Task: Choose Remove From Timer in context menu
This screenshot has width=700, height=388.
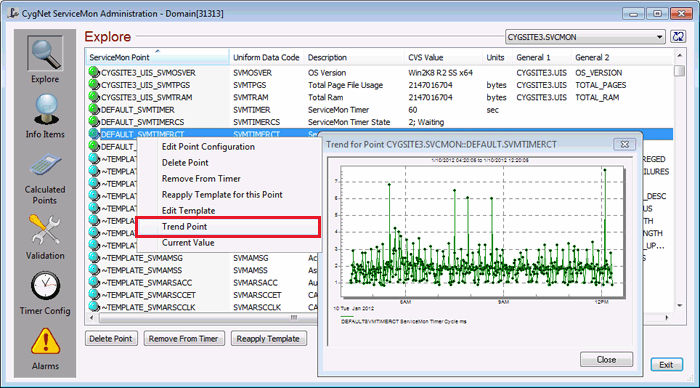Action: pos(201,179)
